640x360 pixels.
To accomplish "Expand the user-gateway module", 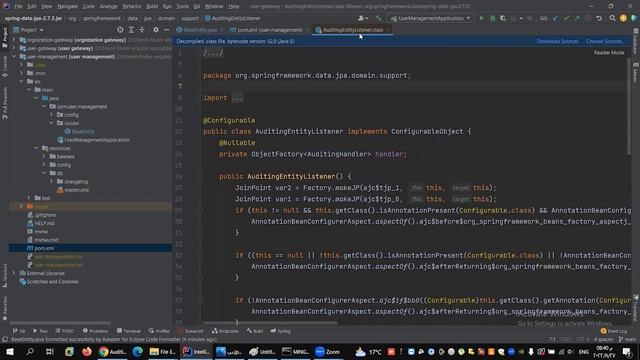I will (x=13, y=48).
